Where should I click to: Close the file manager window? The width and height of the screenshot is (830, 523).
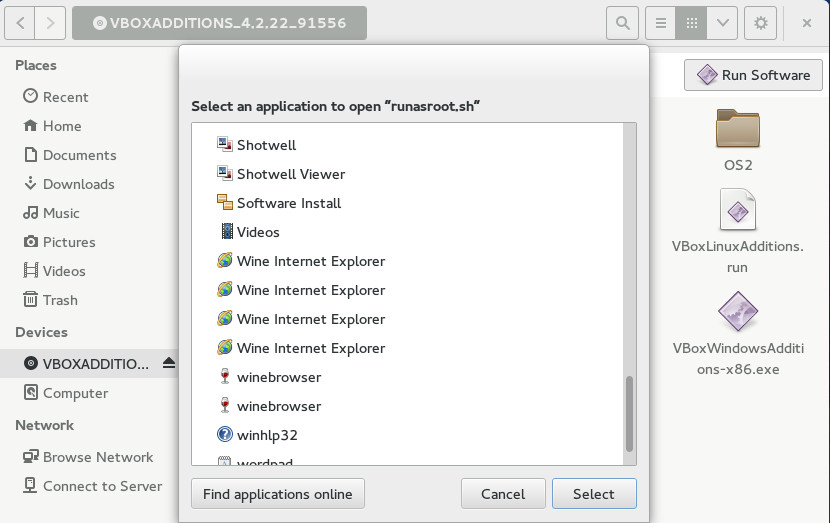807,23
